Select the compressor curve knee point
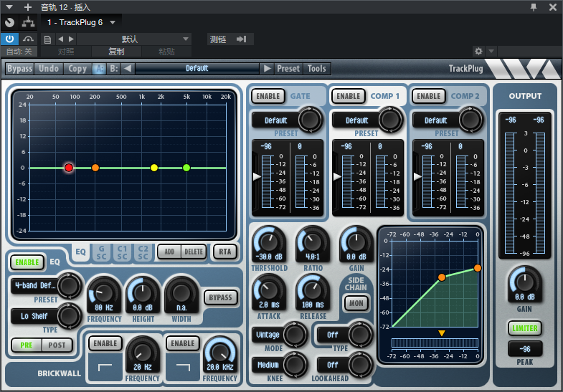The image size is (563, 392). click(x=442, y=277)
